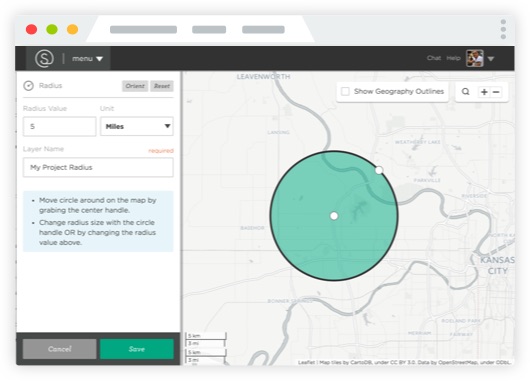Click the user profile photo
This screenshot has height=381, width=530.
(475, 58)
